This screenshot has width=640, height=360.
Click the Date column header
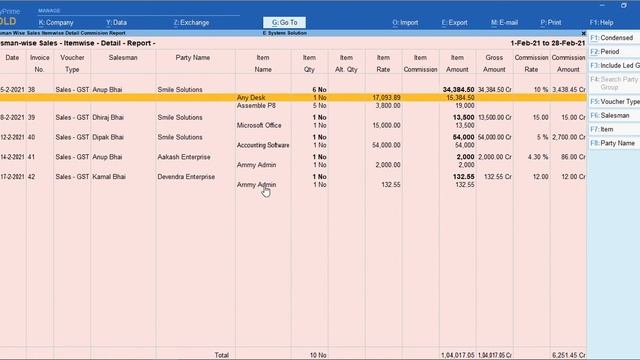click(12, 58)
